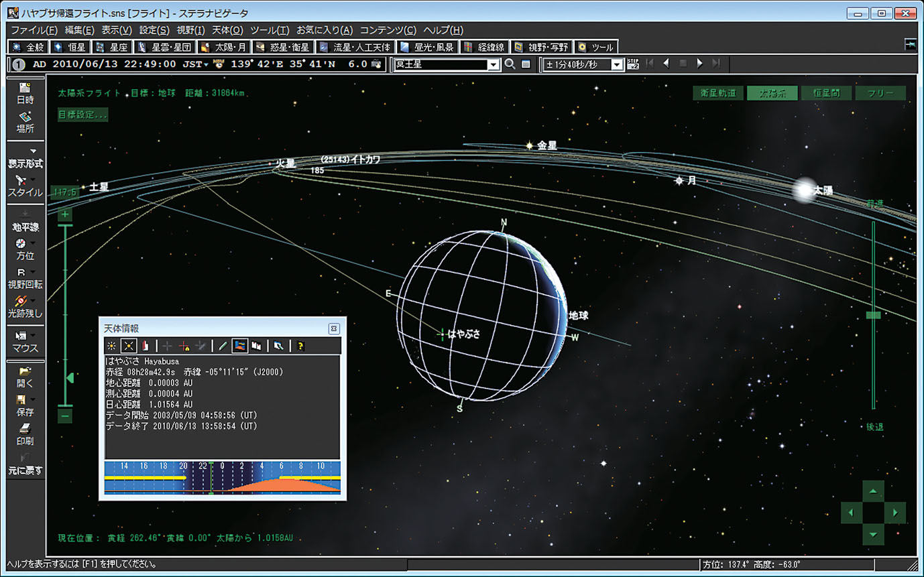This screenshot has width=924, height=577.
Task: Click the green pencil icon in 天体情報 toolbar
Action: [x=224, y=346]
